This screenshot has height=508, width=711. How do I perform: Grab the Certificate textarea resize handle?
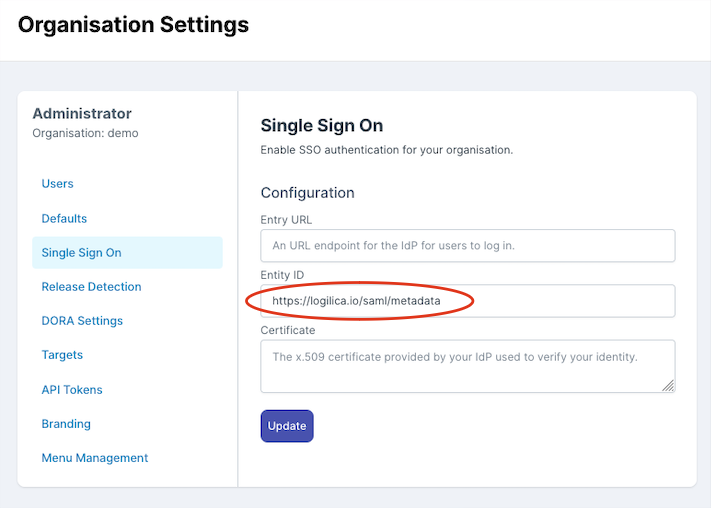point(668,385)
